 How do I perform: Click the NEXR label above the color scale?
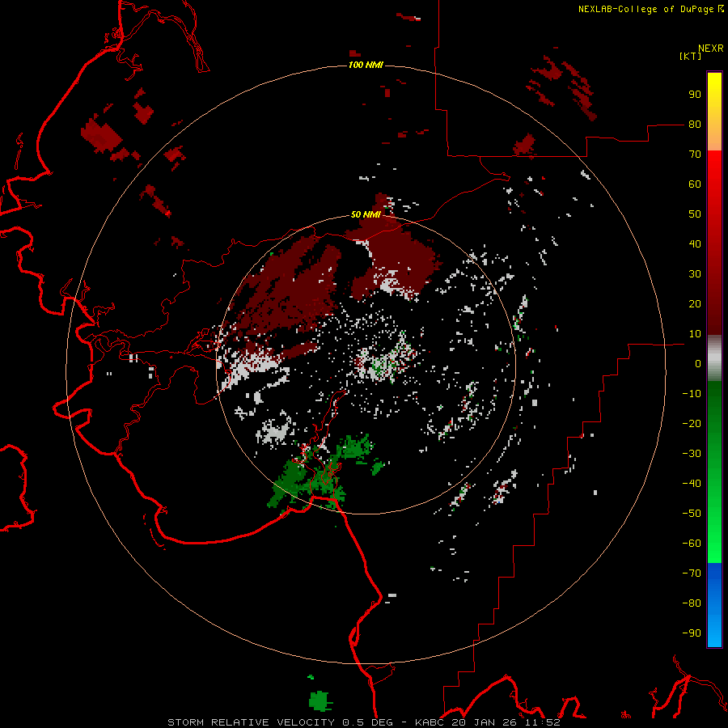pyautogui.click(x=711, y=49)
